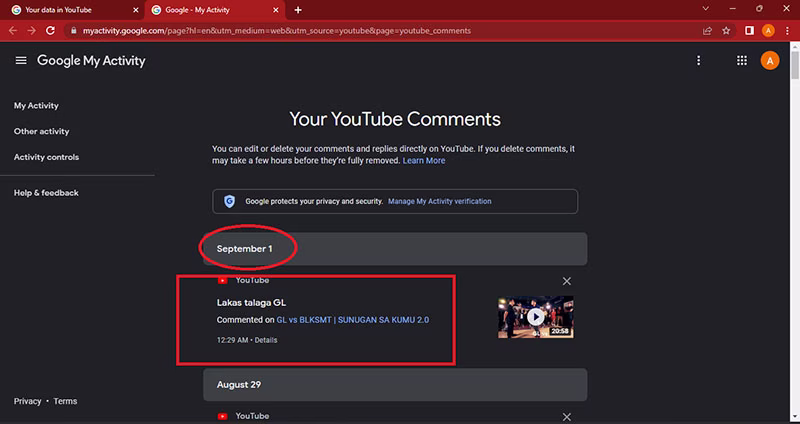Click the browser Back arrow
The height and width of the screenshot is (424, 800).
click(13, 31)
